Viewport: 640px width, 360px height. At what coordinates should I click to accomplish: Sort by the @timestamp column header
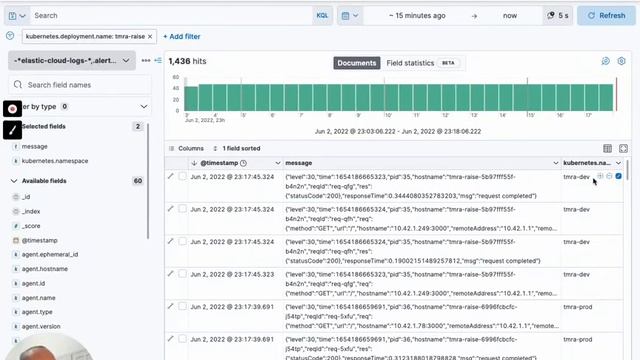[x=219, y=163]
